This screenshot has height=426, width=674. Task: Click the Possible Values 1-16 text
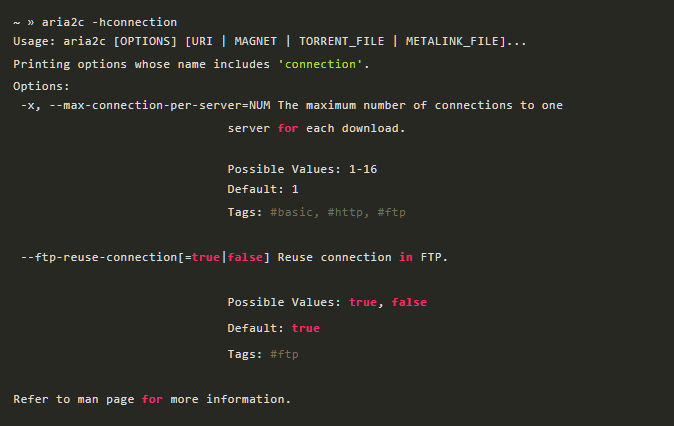(302, 169)
